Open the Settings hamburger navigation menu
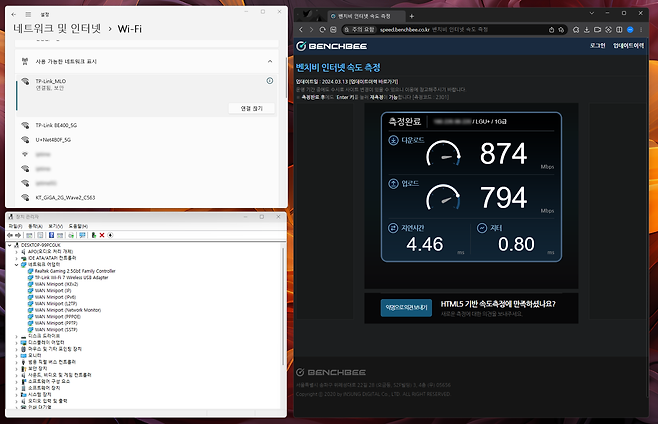Screen dimensions: 658x424 click(26, 16)
